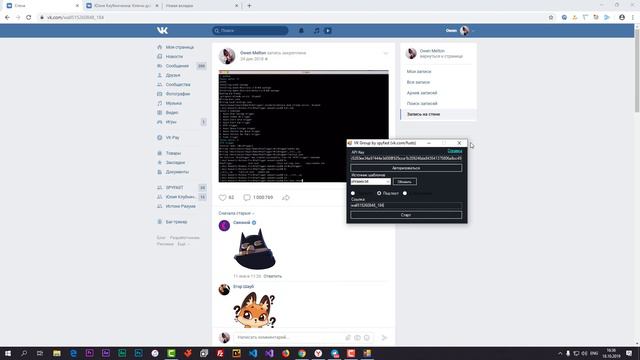Open taskbar search magnifier
Image resolution: width=640 pixels, height=360 pixels.
pos(24,353)
